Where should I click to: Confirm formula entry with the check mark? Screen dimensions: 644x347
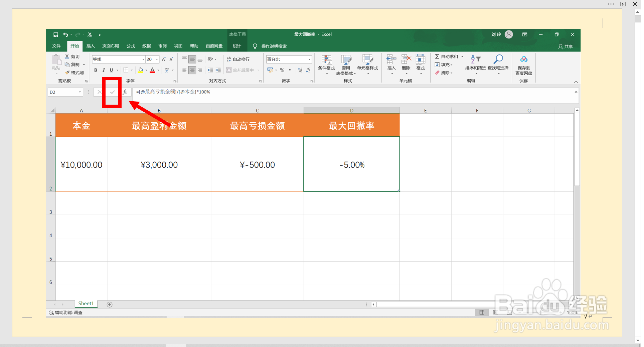(112, 92)
